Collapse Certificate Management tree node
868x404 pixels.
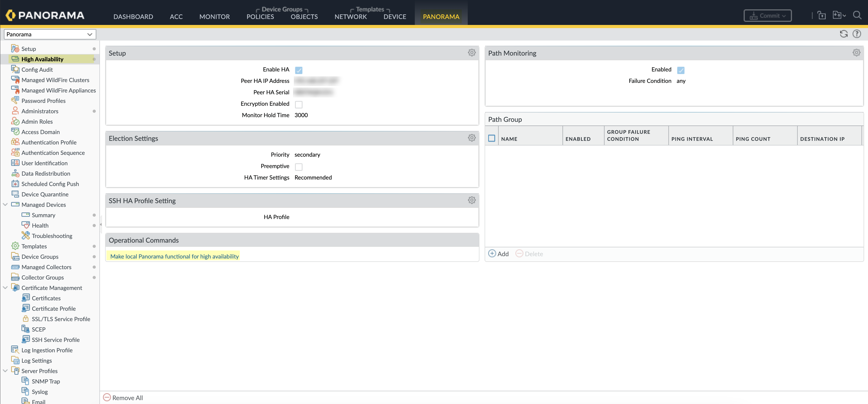[x=5, y=288]
